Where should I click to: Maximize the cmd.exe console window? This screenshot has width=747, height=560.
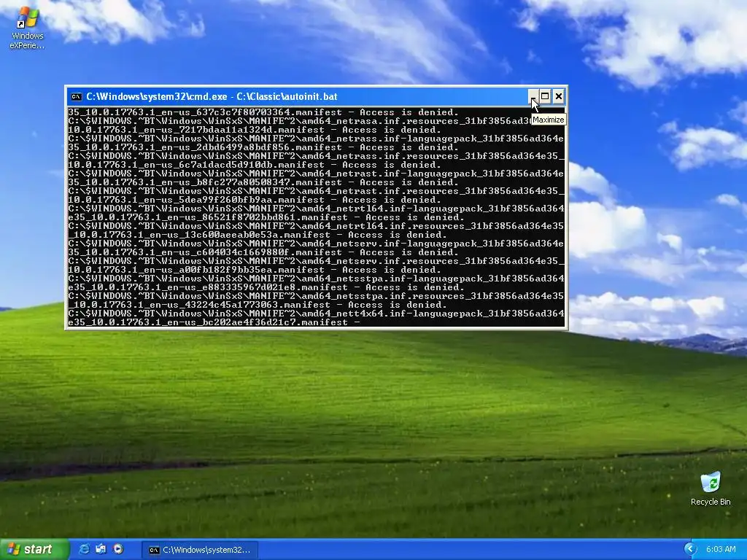(x=545, y=97)
